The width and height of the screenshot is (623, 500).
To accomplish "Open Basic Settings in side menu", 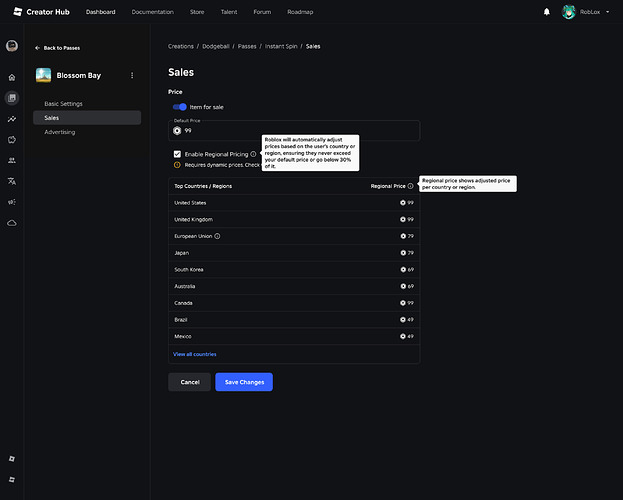I will (x=64, y=104).
